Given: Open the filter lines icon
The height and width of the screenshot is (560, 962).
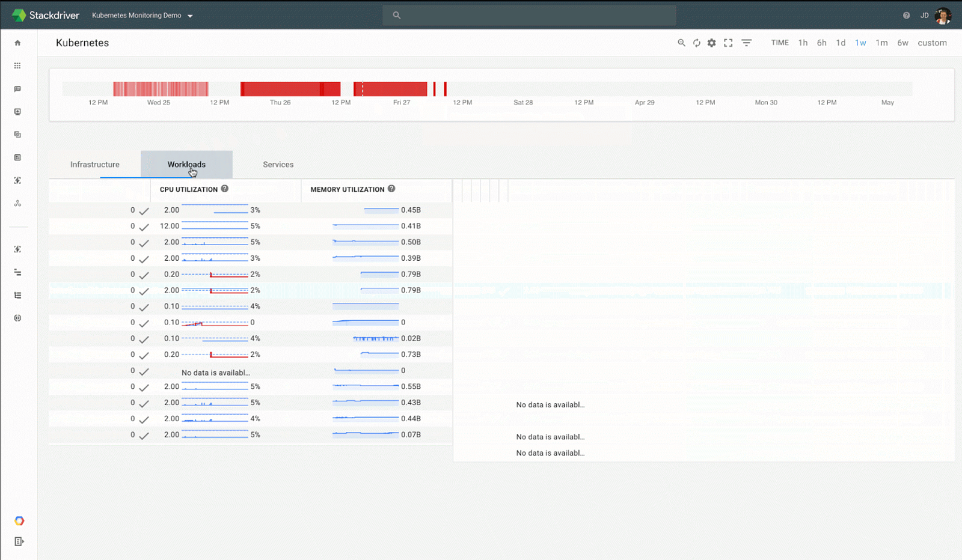Looking at the screenshot, I should pos(746,43).
